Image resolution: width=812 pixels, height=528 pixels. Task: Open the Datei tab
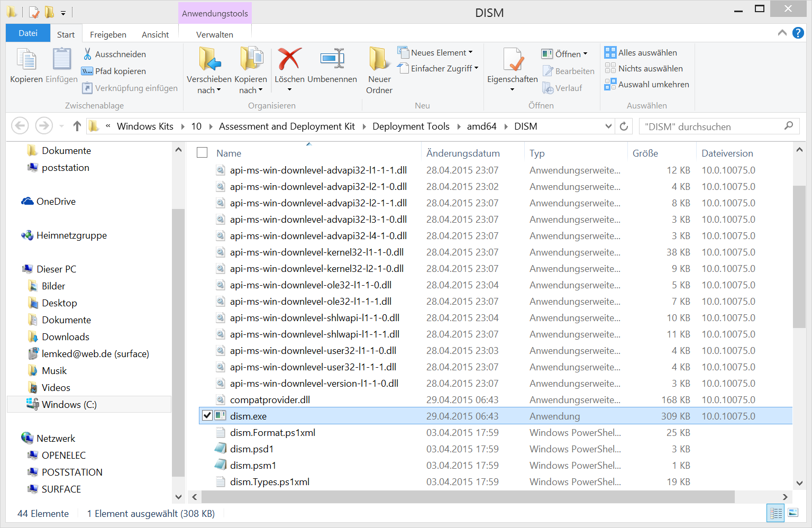click(x=28, y=33)
